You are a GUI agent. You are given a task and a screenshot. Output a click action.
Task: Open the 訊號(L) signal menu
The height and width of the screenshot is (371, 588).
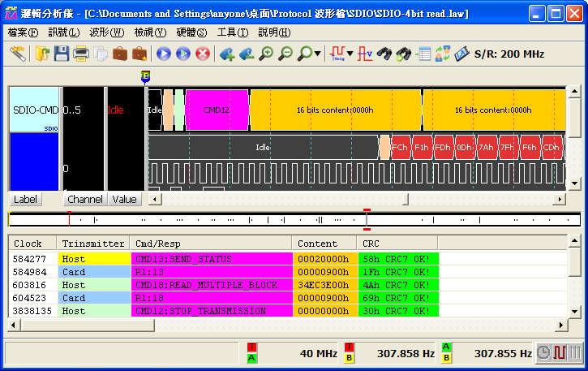click(x=64, y=32)
